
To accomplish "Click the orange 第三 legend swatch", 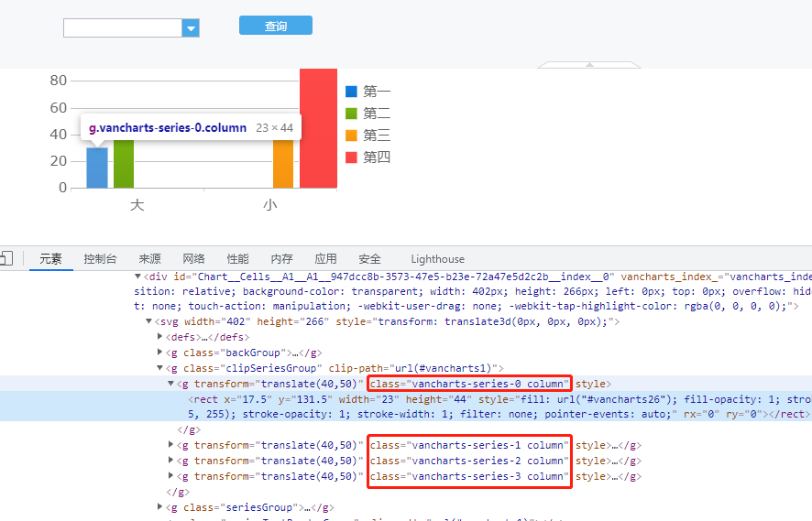I will point(351,136).
